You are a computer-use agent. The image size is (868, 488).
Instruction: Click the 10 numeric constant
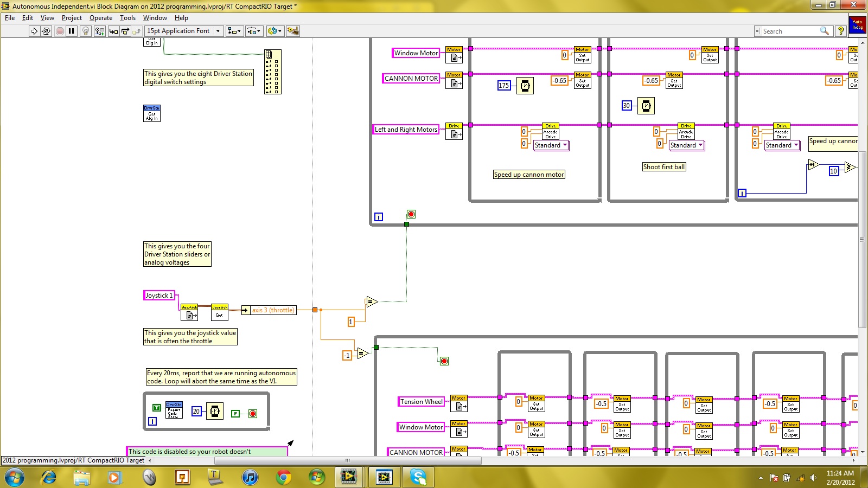pyautogui.click(x=834, y=171)
